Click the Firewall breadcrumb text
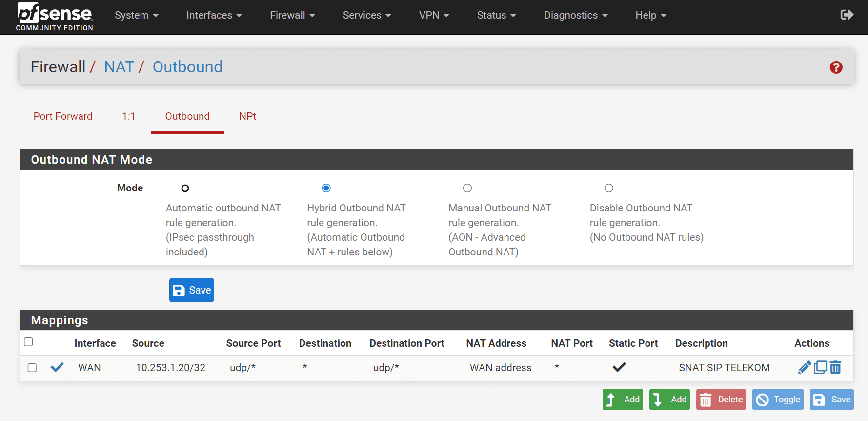This screenshot has width=868, height=421. coord(58,67)
